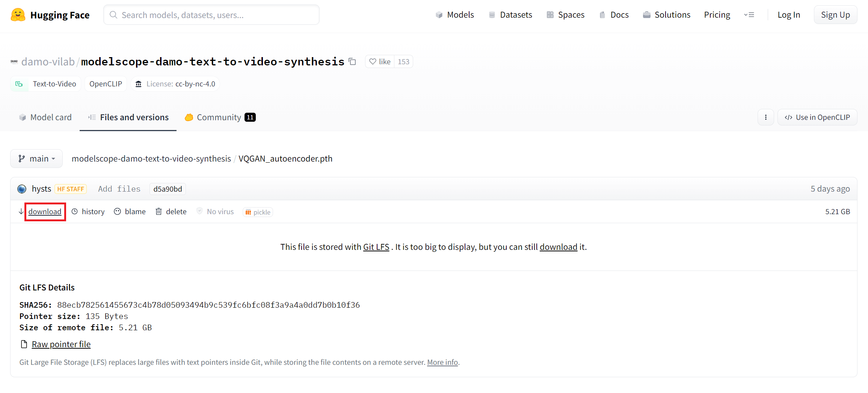
Task: Click the cc-by-nc-4.0 license tag
Action: point(175,84)
